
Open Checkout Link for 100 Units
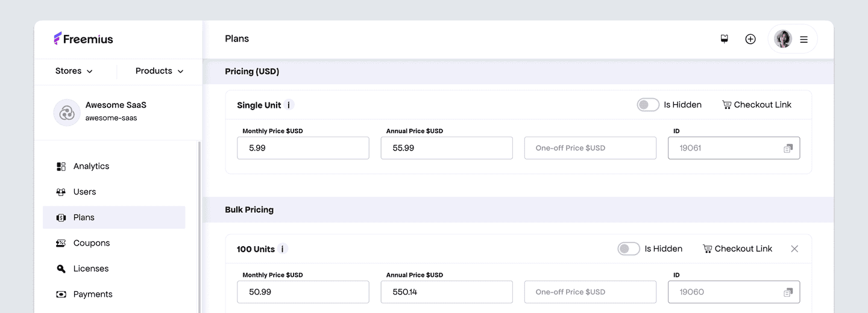tap(737, 249)
